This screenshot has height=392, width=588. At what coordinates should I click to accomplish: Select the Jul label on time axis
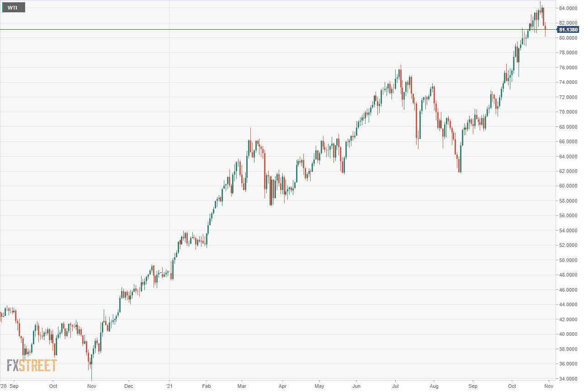pyautogui.click(x=395, y=386)
